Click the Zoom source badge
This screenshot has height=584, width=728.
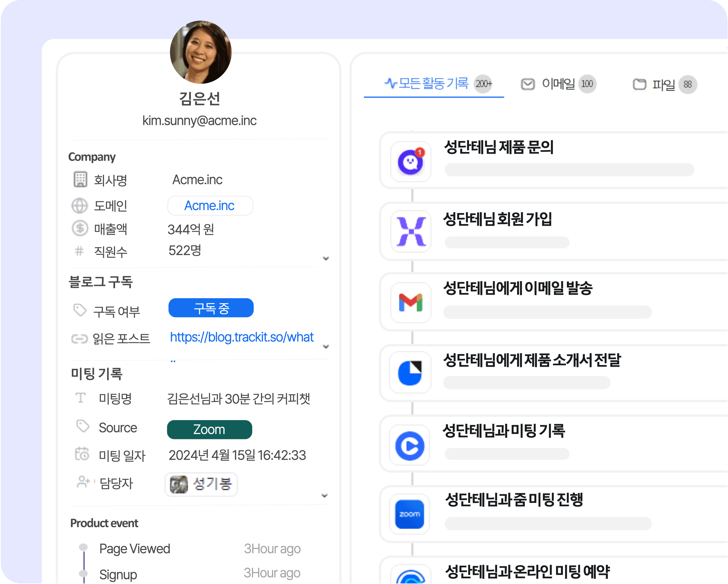click(x=209, y=430)
